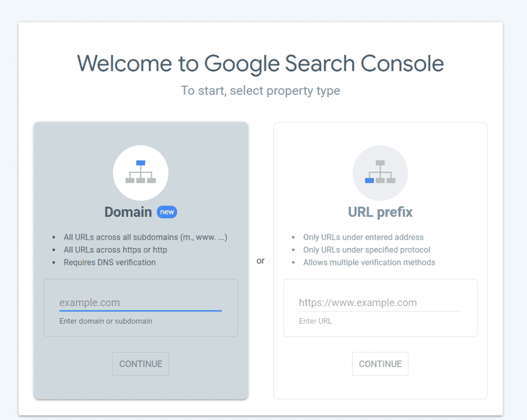The height and width of the screenshot is (420, 527).
Task: Click the 'Requires DNS verification' bullet text
Action: click(x=110, y=262)
